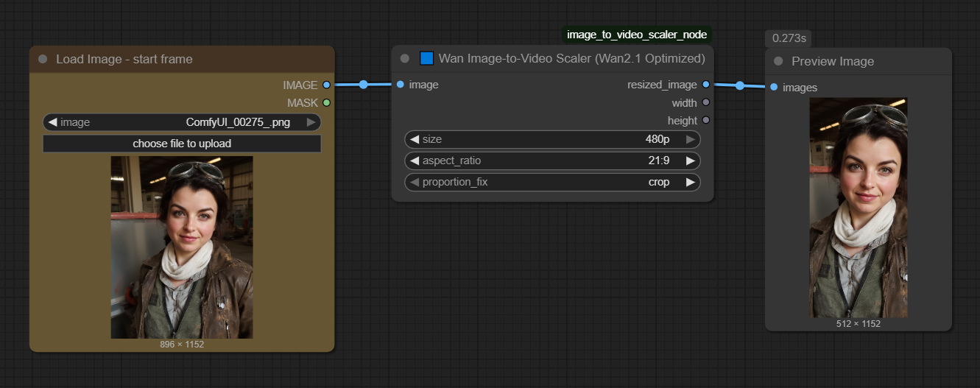Collapse the Preview Image node
Screen dimensions: 980x388
pyautogui.click(x=778, y=61)
